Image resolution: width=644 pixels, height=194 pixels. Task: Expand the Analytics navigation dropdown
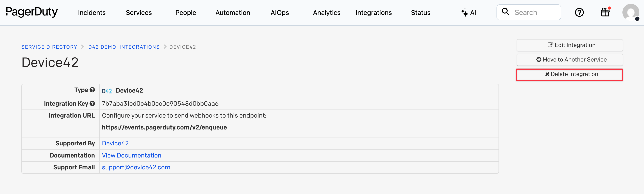click(x=326, y=13)
